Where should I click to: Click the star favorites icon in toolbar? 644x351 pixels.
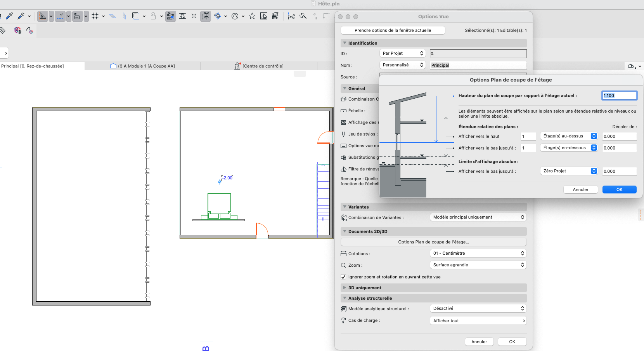click(x=252, y=16)
